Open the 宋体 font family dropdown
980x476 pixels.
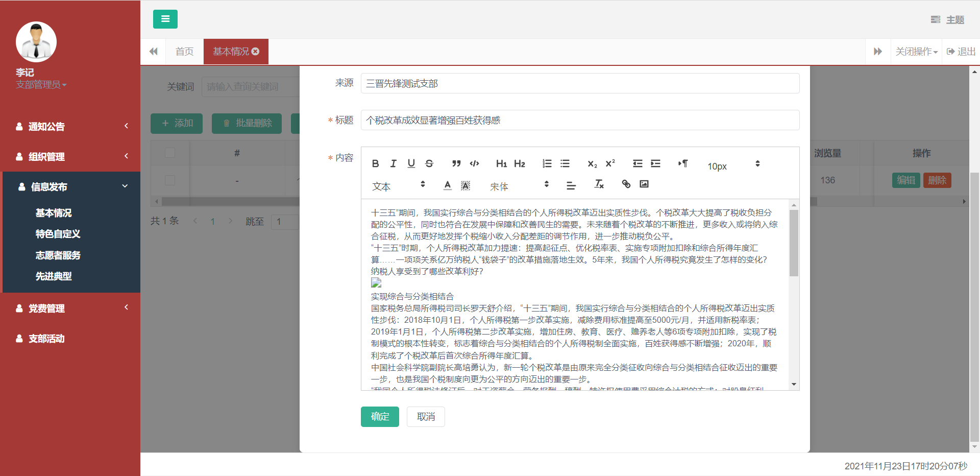point(519,186)
